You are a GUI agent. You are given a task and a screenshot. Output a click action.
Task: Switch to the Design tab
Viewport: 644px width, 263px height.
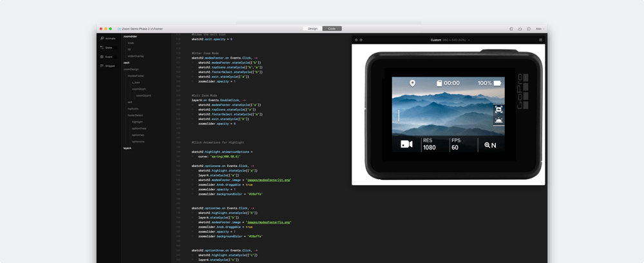coord(312,29)
